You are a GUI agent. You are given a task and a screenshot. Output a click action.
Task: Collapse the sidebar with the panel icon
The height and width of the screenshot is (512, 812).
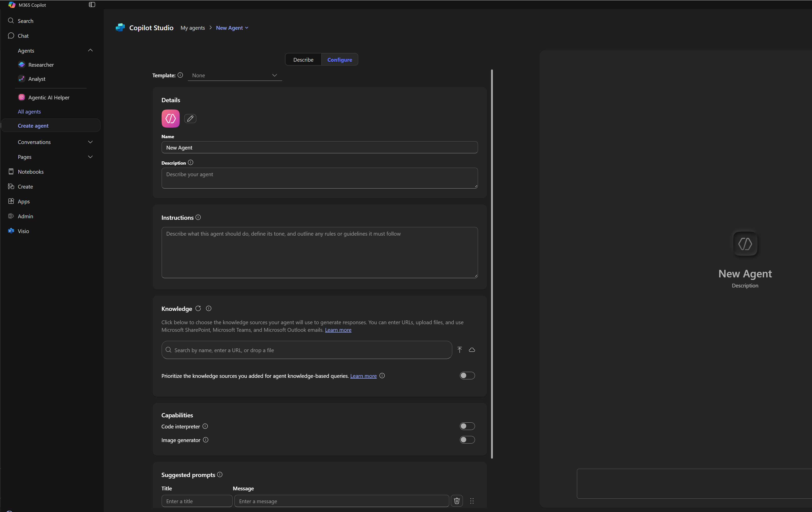click(x=92, y=5)
